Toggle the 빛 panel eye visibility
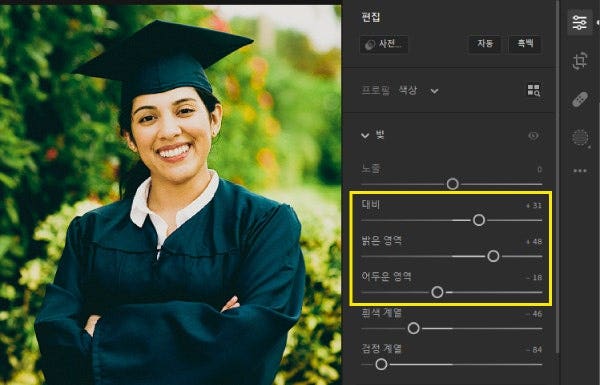Screen dimensions: 600x385 click(x=533, y=135)
